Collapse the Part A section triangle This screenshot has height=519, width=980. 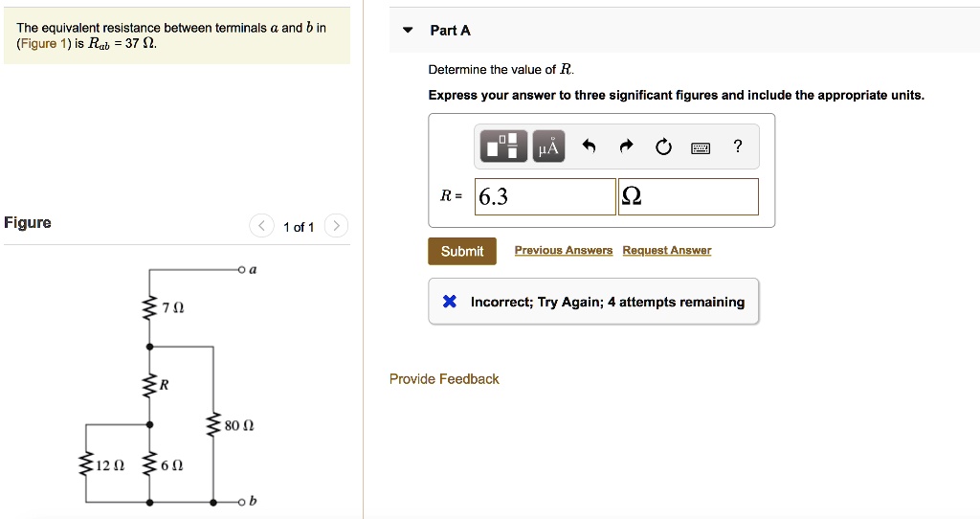(408, 31)
